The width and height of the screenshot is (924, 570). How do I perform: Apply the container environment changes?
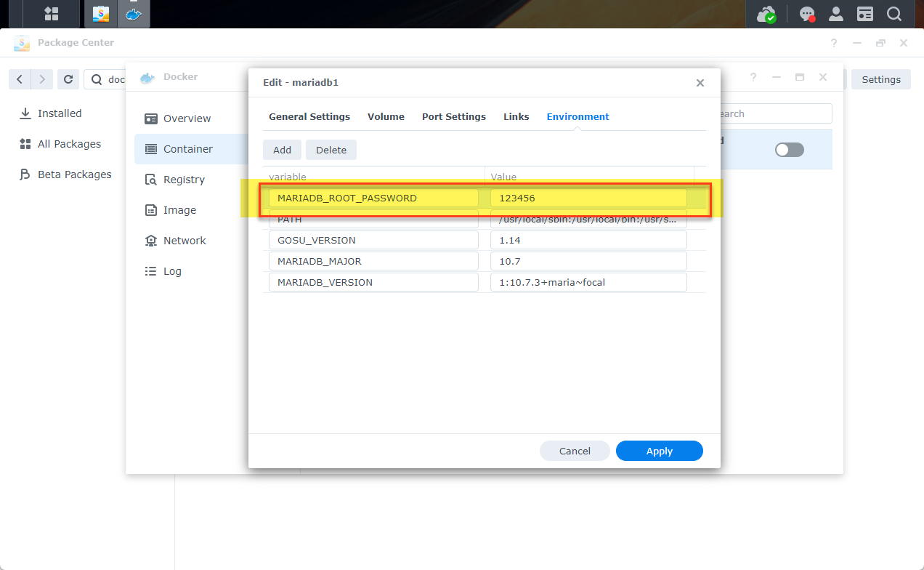[x=659, y=451]
